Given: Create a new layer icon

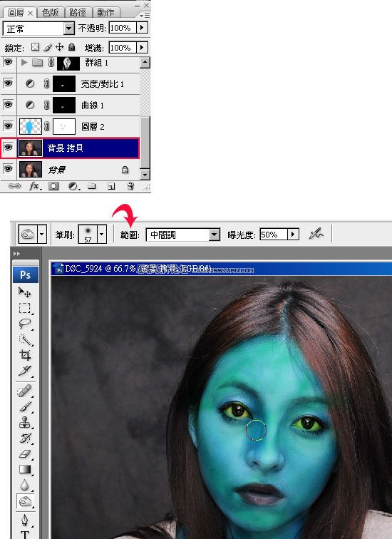Looking at the screenshot, I should click(x=111, y=186).
